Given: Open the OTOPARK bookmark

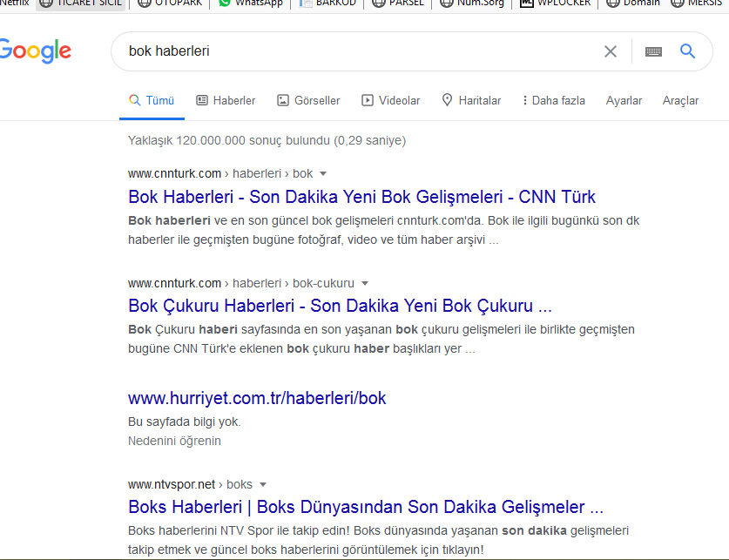Looking at the screenshot, I should click(170, 3).
